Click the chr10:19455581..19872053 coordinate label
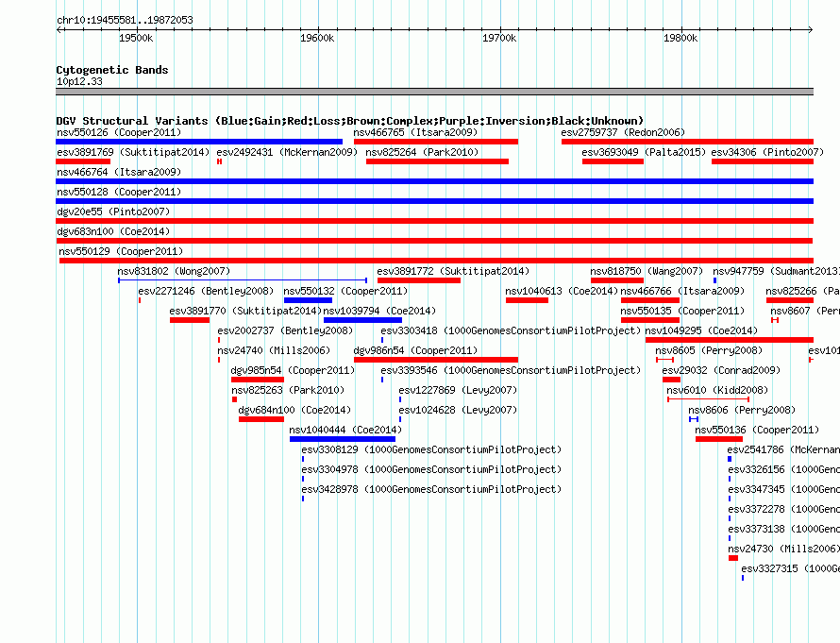 125,20
